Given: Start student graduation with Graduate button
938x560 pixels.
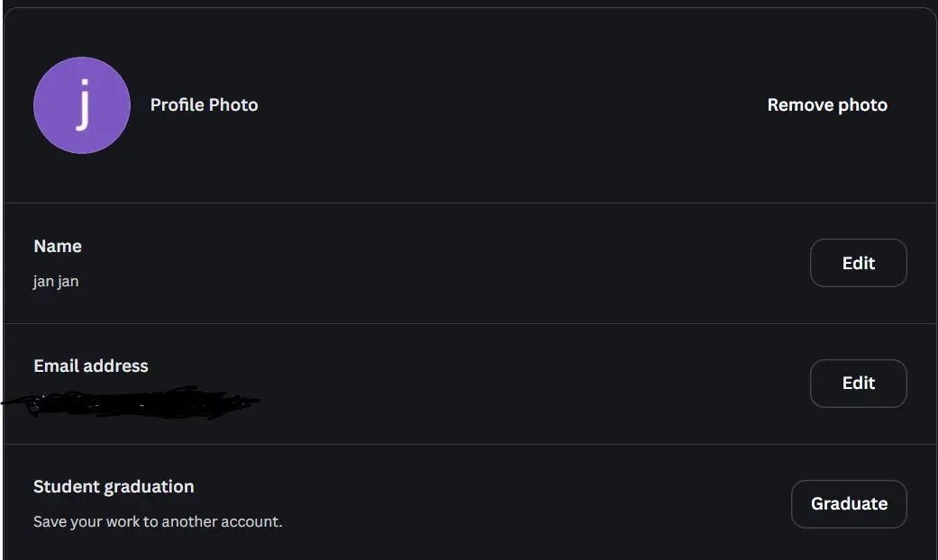Looking at the screenshot, I should point(849,504).
